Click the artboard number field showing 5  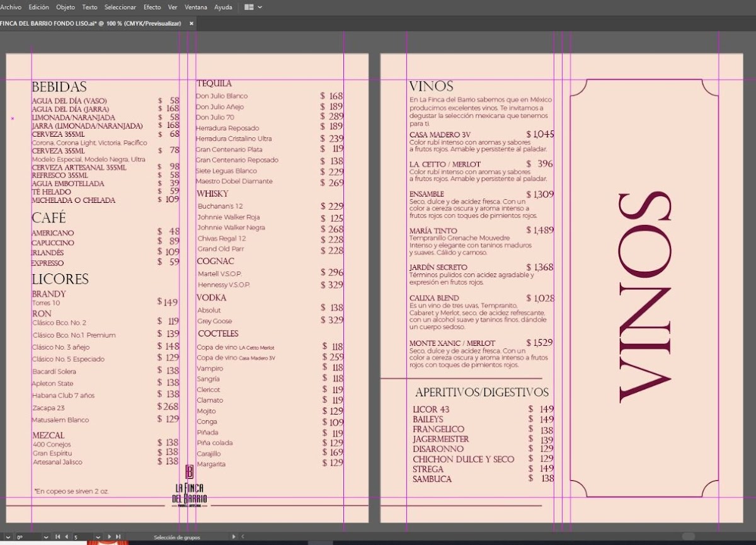83,537
